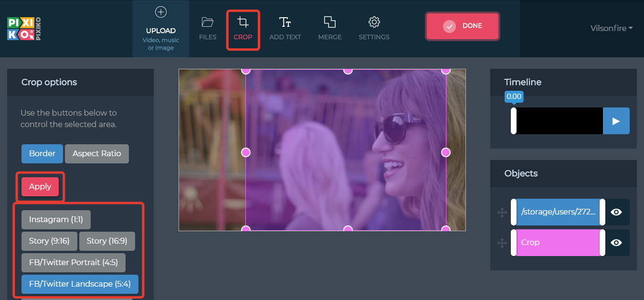The width and height of the screenshot is (644, 300).
Task: Select the pink Crop object
Action: click(558, 243)
